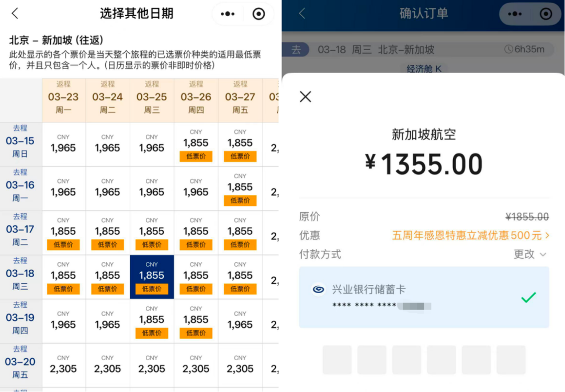Close the payment sheet via the X icon
The width and height of the screenshot is (565, 392).
pyautogui.click(x=305, y=97)
